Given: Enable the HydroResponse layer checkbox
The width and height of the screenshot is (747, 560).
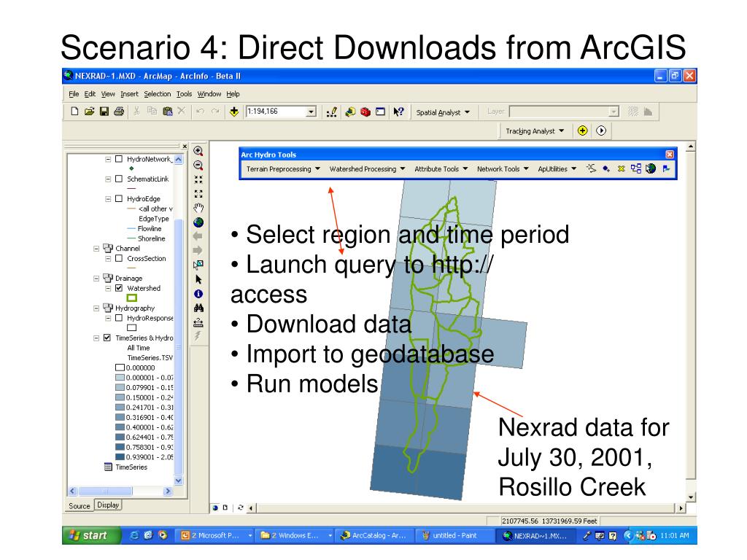Looking at the screenshot, I should (119, 318).
